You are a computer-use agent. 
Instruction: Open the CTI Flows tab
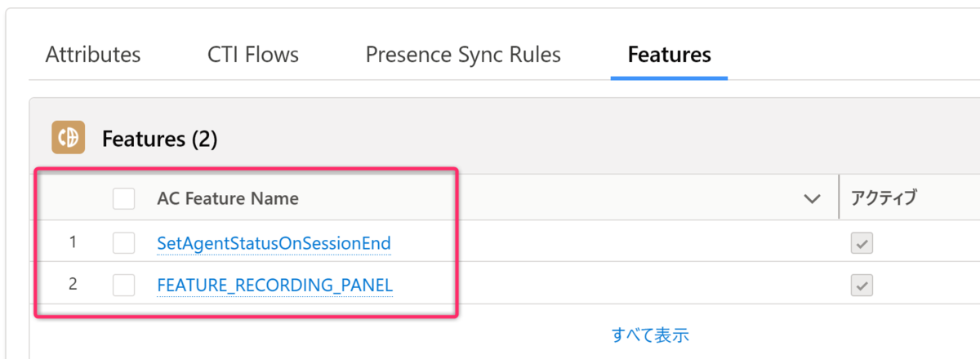tap(253, 55)
